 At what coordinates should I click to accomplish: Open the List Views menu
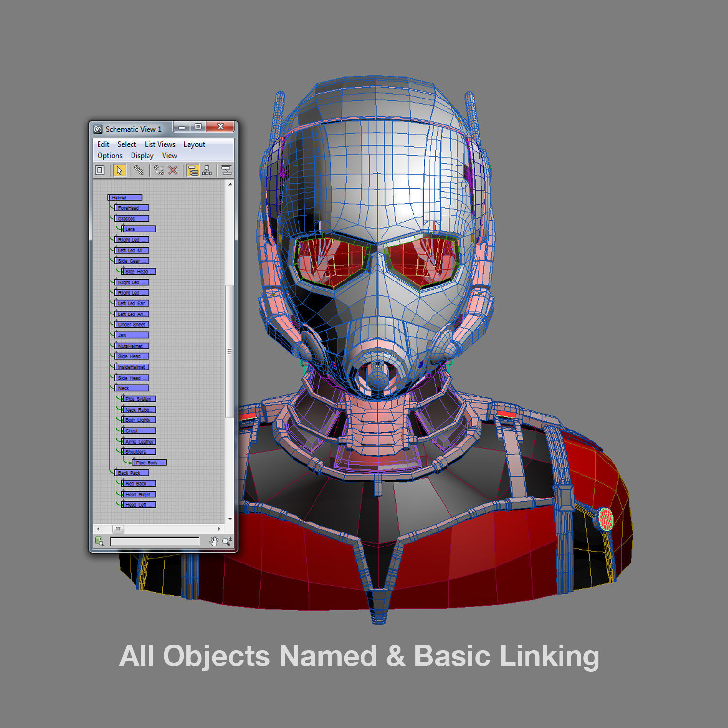click(160, 144)
